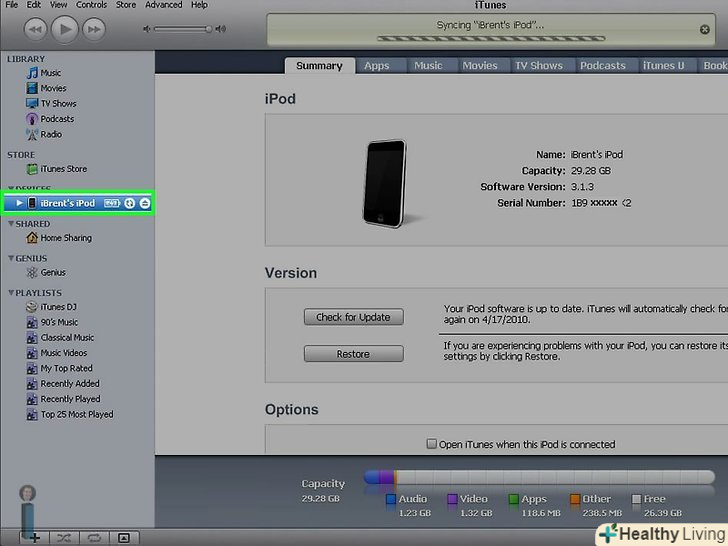The width and height of the screenshot is (728, 546).
Task: Click the syncing progress bar
Action: 491,39
